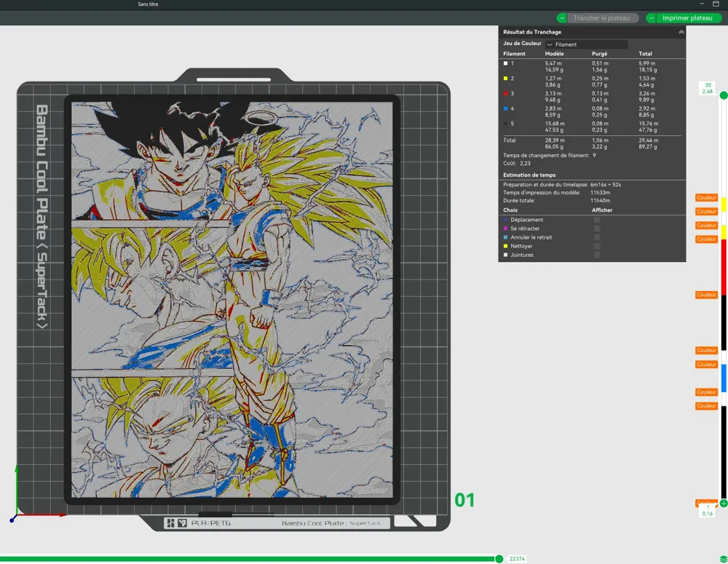Minimize the Bambu Studio window
Viewport: 728px width, 564px height.
coord(702,4)
